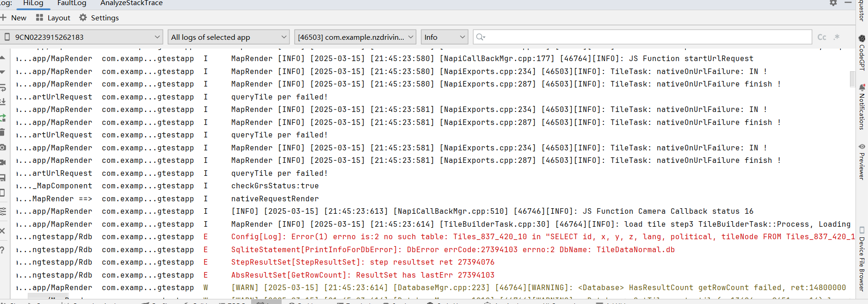Open the 'All logs of selected app' dropdown
The height and width of the screenshot is (304, 868).
pyautogui.click(x=228, y=37)
